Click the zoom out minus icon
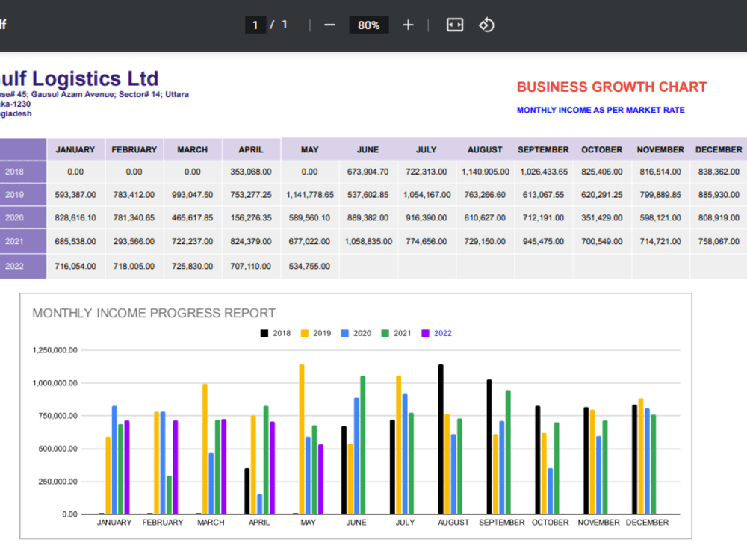 329,25
